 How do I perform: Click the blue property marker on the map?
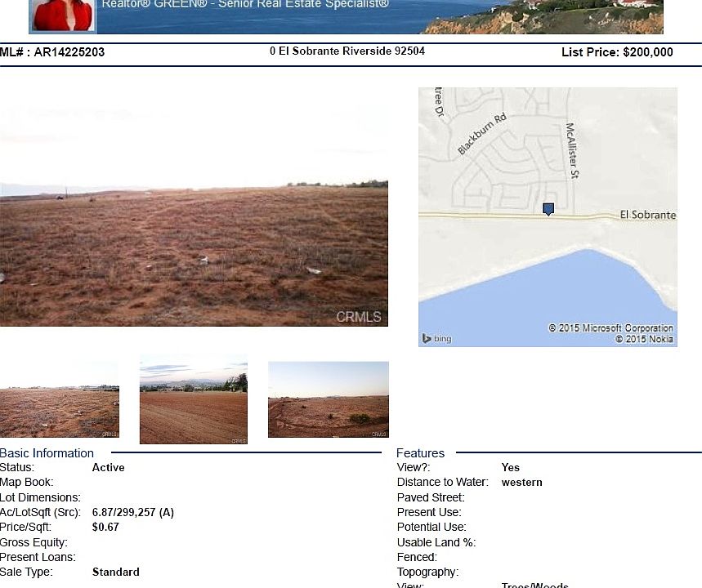[x=548, y=209]
